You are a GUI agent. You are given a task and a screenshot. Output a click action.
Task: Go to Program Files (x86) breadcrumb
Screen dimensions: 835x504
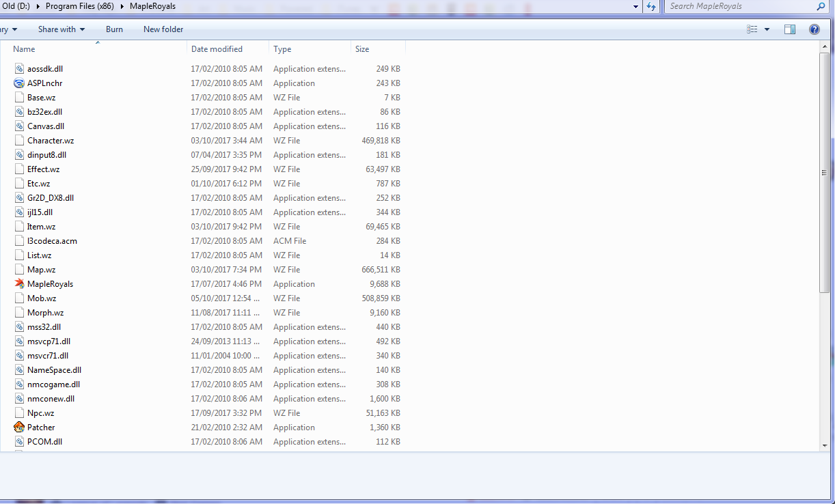click(80, 6)
